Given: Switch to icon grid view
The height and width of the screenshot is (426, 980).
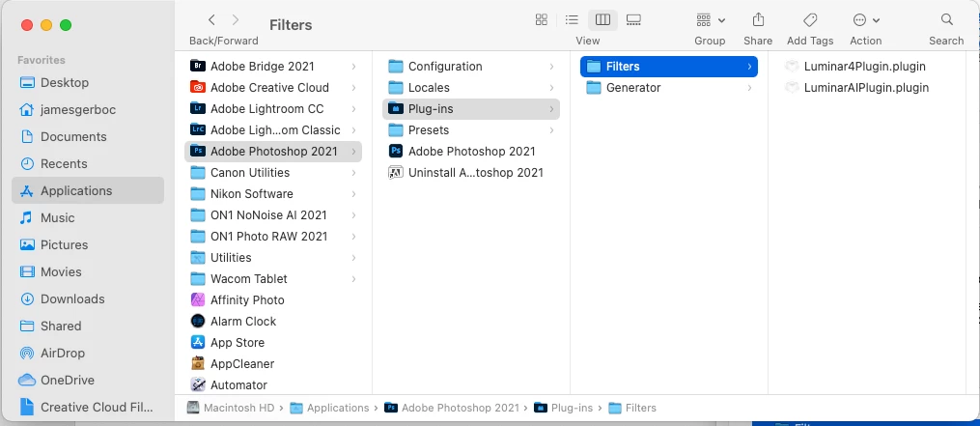Looking at the screenshot, I should pos(542,20).
